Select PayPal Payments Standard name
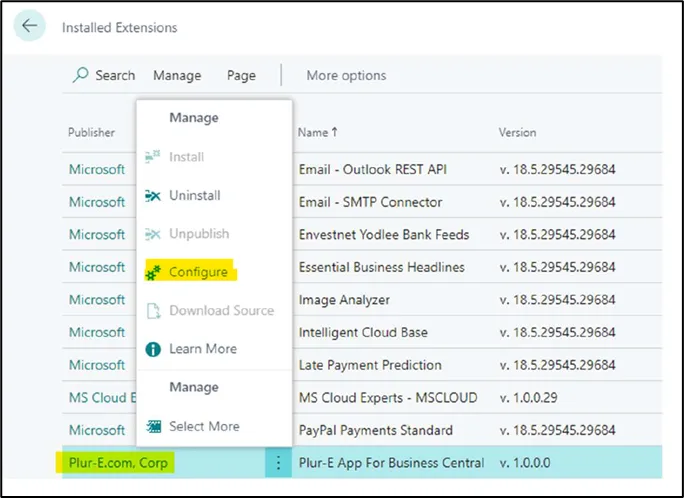The image size is (684, 498). [x=376, y=430]
